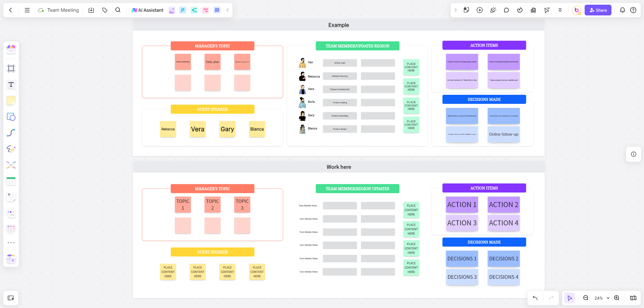Collapse the top-left toolbar with chevron

pos(228,10)
